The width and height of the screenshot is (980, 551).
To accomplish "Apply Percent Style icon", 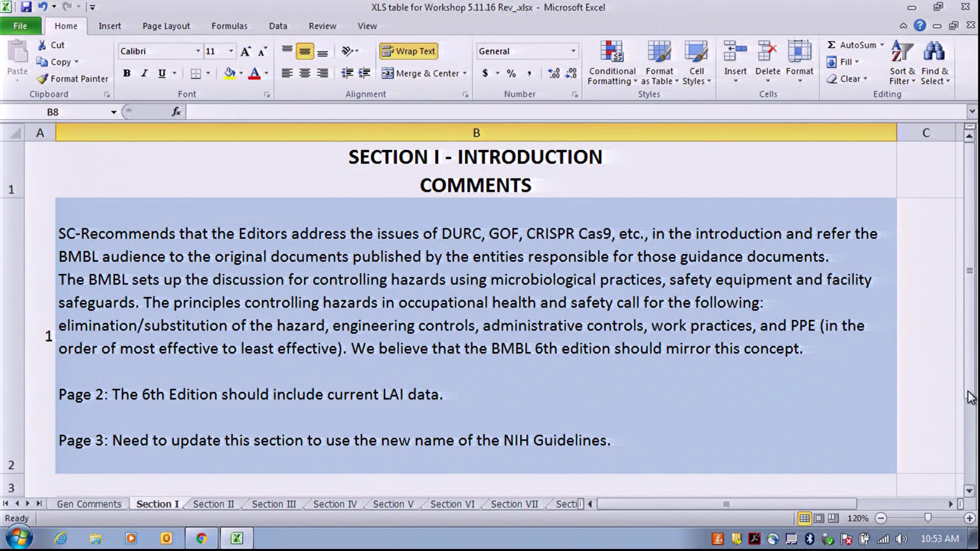I will tap(511, 73).
